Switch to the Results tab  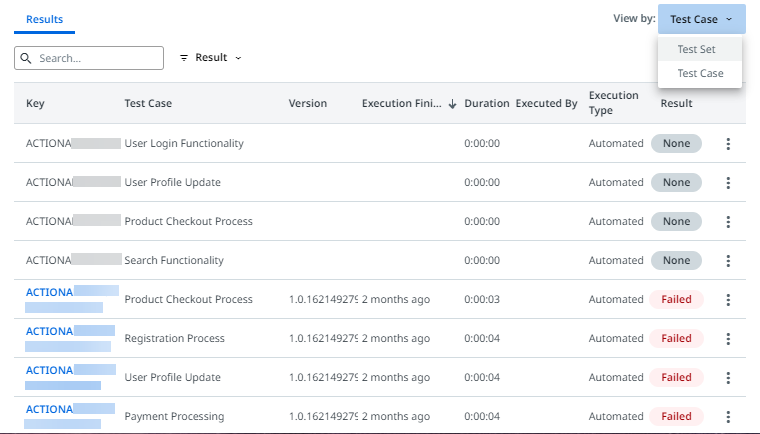pyautogui.click(x=44, y=19)
